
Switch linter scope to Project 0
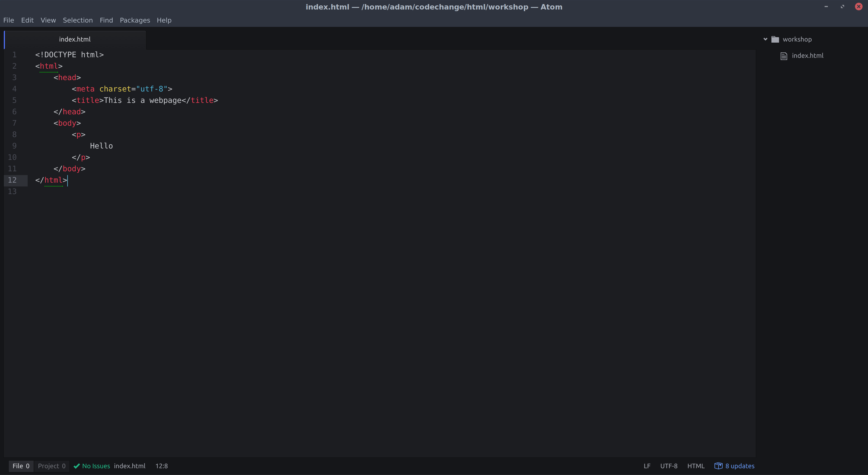pyautogui.click(x=52, y=466)
